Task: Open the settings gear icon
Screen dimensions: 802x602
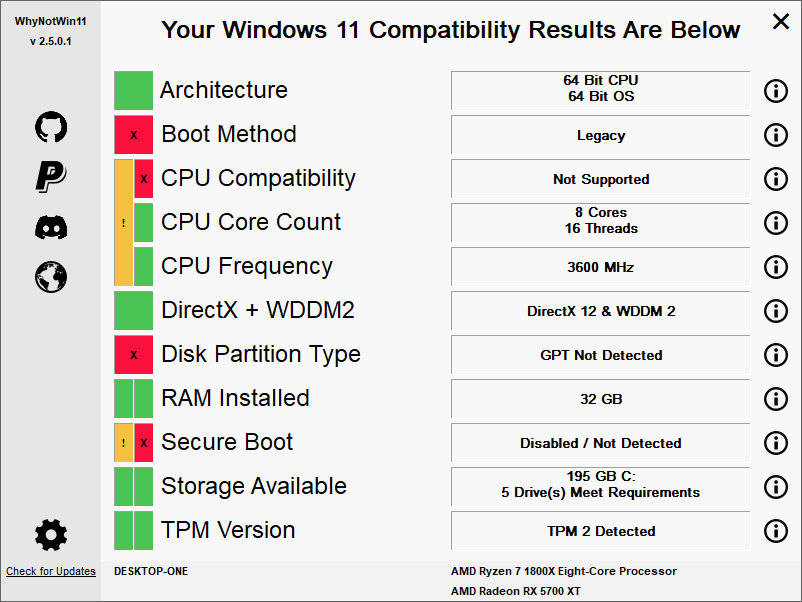Action: tap(51, 536)
